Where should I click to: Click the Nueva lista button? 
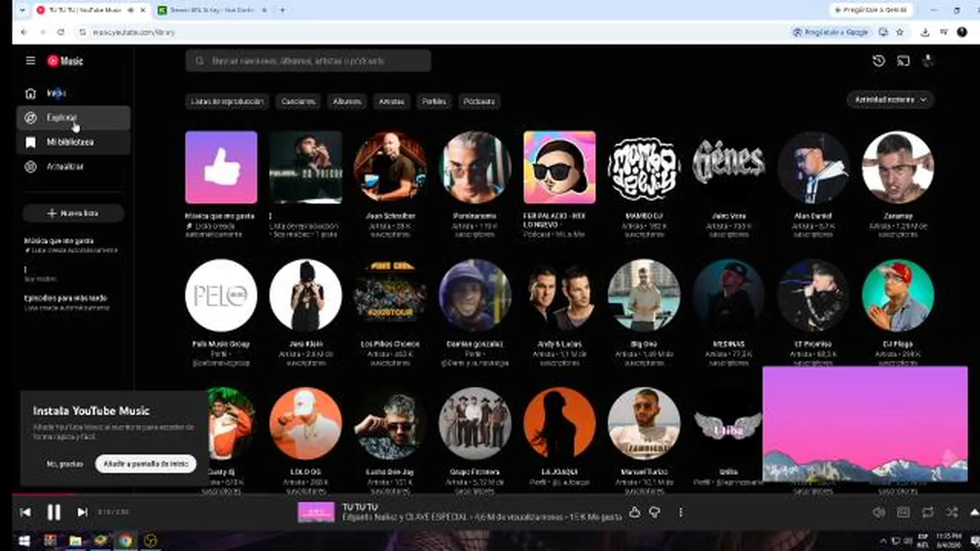coord(73,213)
